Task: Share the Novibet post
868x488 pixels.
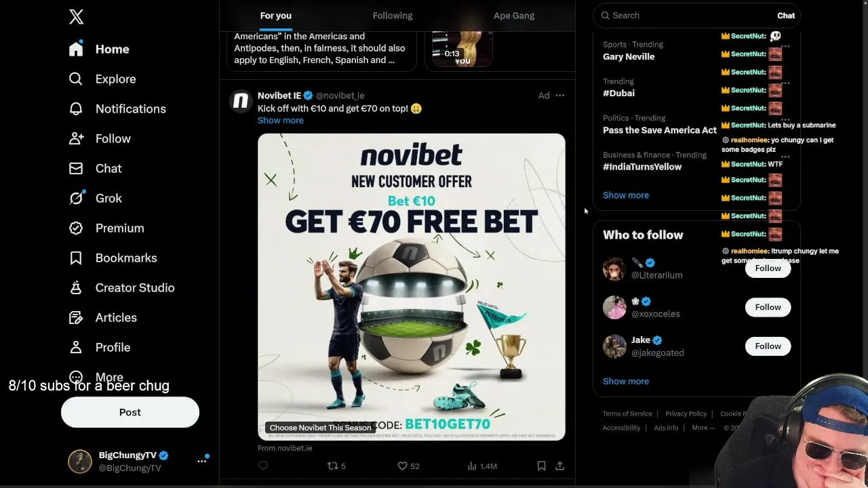Action: point(559,466)
